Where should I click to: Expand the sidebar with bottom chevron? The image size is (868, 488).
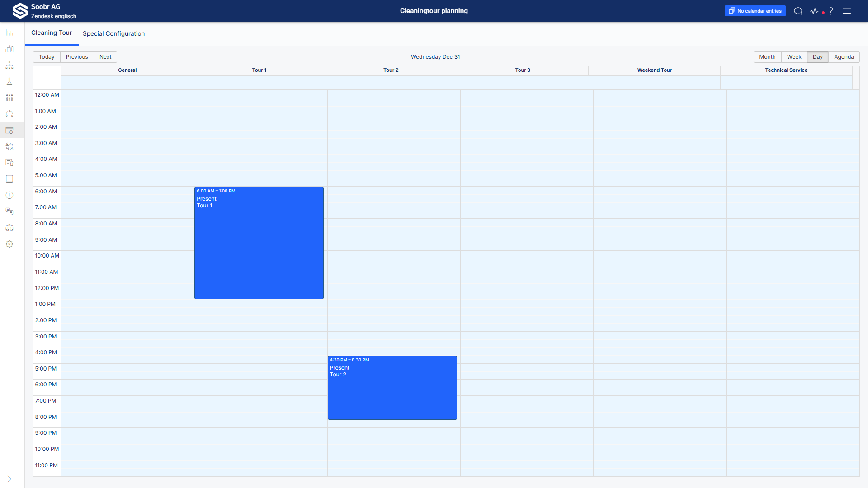(9, 479)
